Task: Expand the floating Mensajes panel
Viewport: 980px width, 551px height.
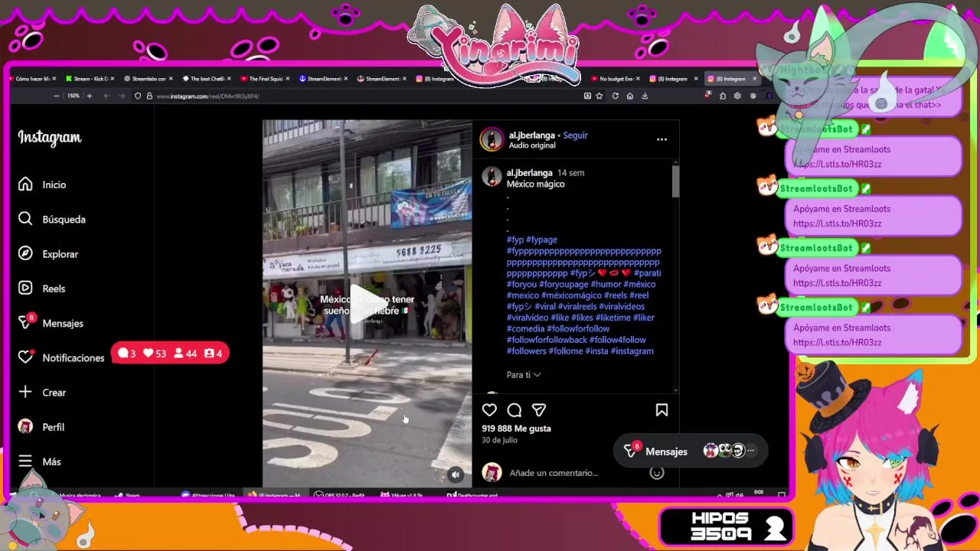Action: point(691,451)
